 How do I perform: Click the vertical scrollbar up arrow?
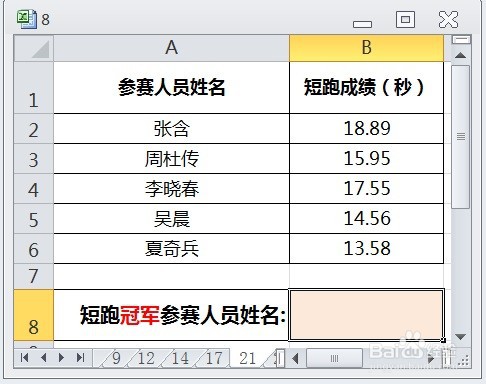[461, 55]
